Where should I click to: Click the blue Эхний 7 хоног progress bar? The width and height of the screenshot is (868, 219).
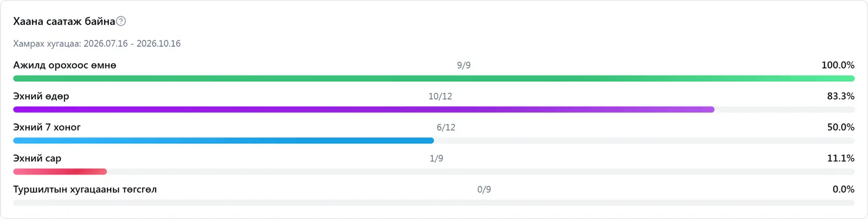[224, 141]
